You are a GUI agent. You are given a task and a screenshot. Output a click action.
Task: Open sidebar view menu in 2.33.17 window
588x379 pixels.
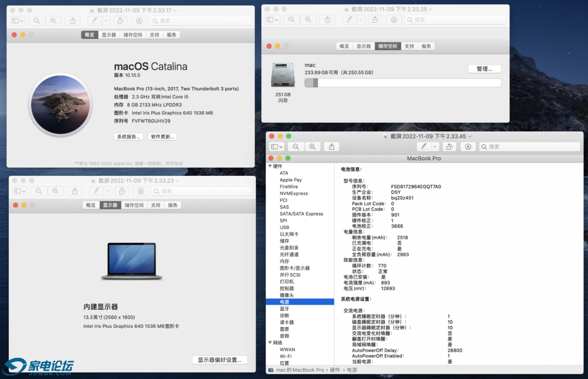[18, 21]
